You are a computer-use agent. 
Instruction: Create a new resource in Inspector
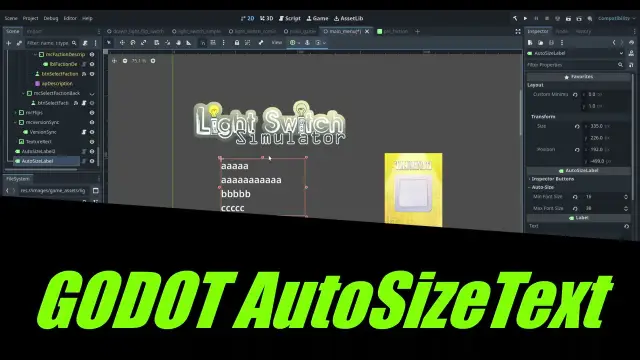[x=530, y=42]
